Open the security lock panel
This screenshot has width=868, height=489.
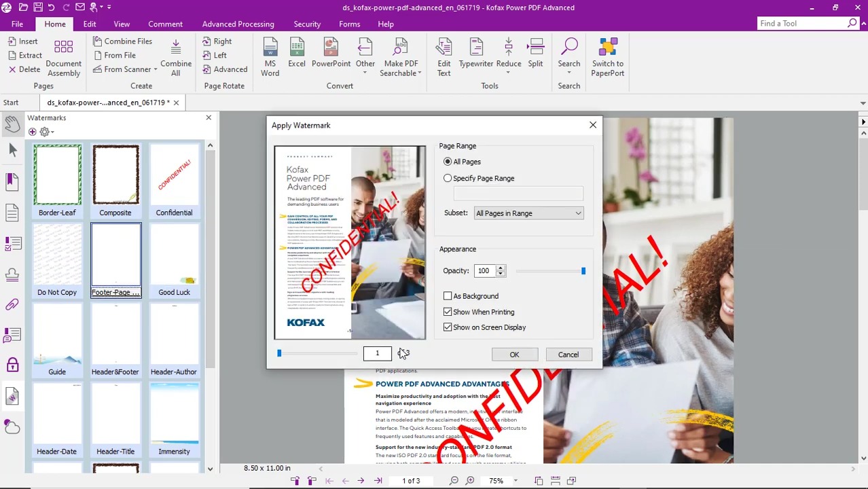point(12,365)
